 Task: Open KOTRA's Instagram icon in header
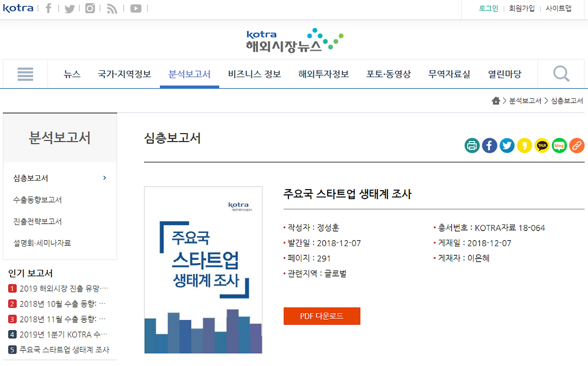point(90,8)
